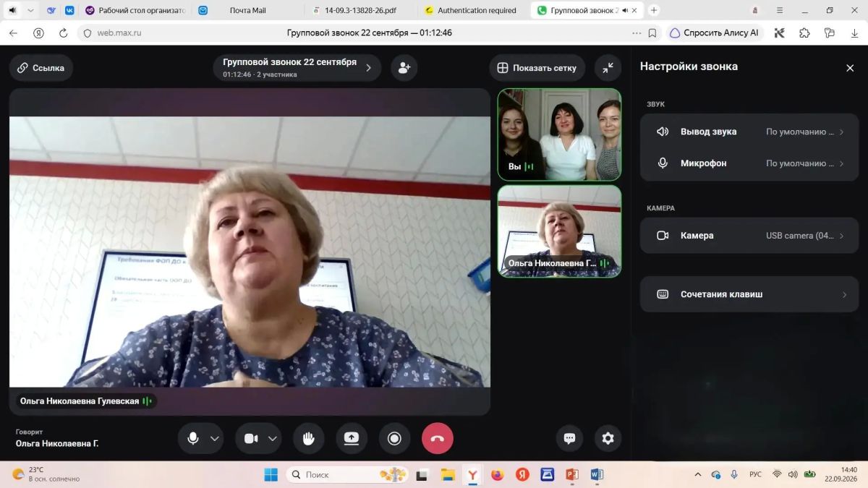Minimize the call view with the collapse arrows icon

tap(608, 67)
